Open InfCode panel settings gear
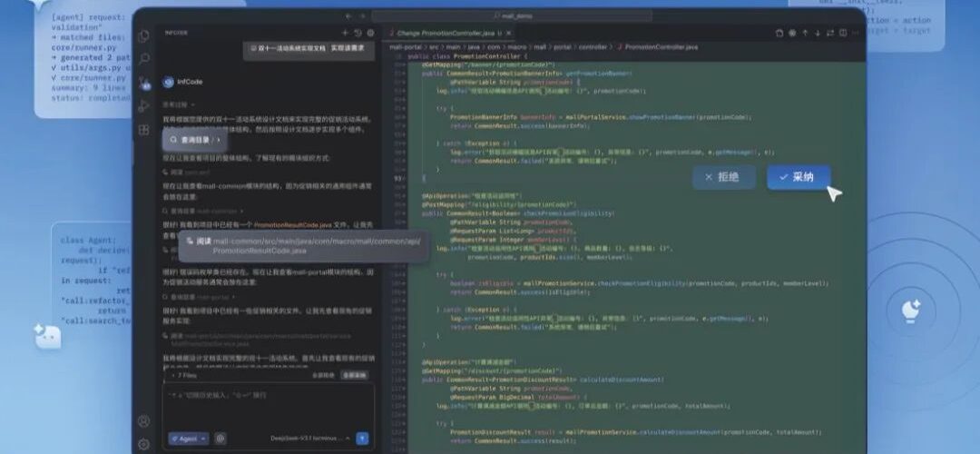Image resolution: width=980 pixels, height=454 pixels. click(369, 33)
